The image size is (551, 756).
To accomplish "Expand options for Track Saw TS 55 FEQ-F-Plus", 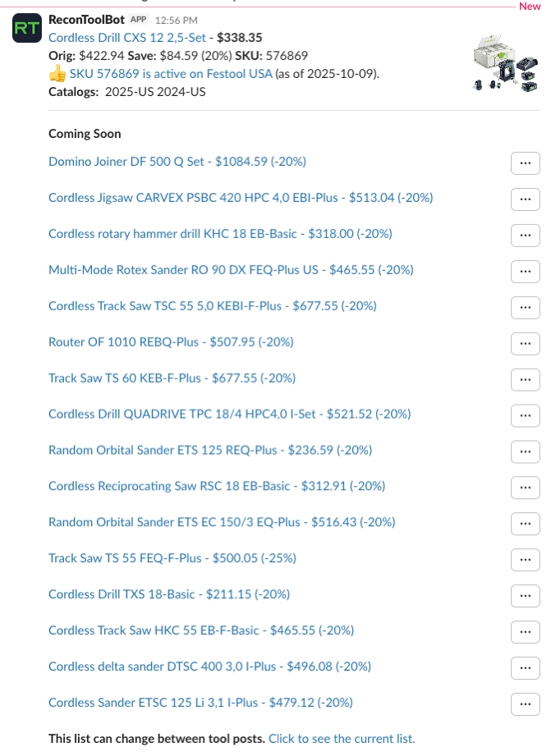I will tap(525, 560).
